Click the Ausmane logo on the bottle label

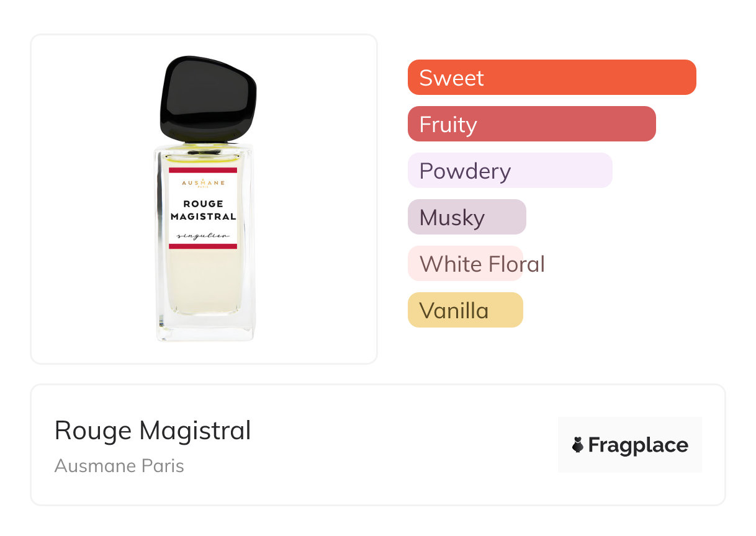coord(203,182)
